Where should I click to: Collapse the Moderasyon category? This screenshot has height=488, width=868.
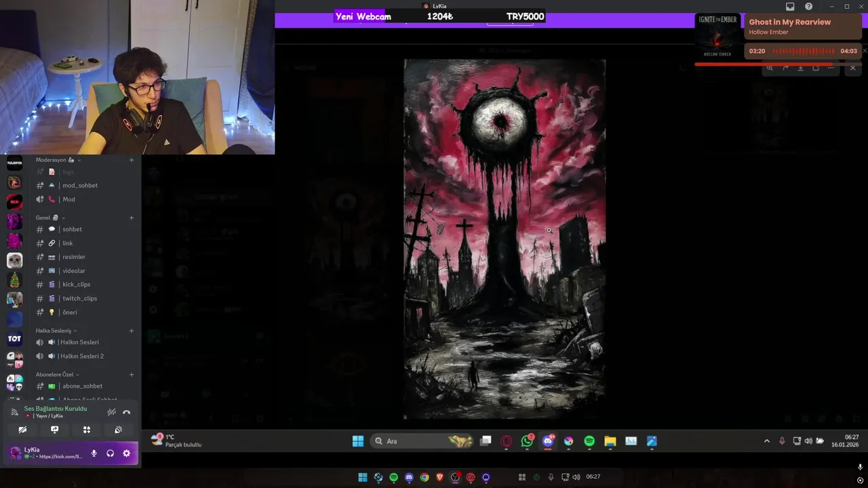[58, 160]
